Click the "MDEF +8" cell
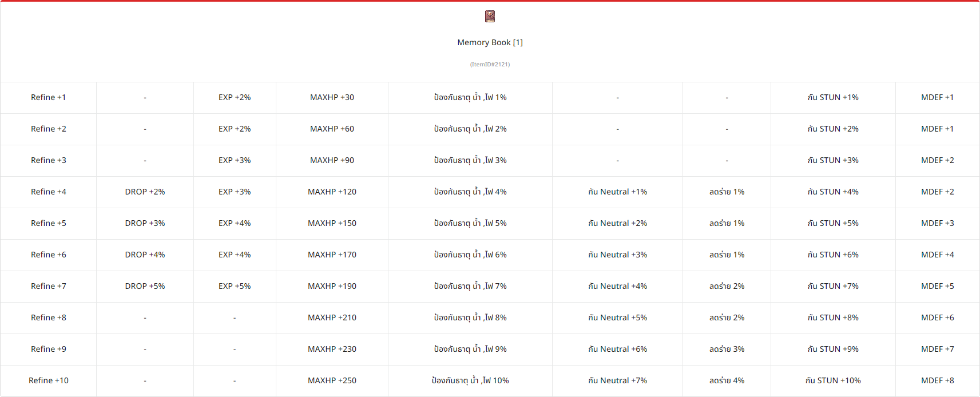Image resolution: width=980 pixels, height=397 pixels. pyautogui.click(x=937, y=380)
